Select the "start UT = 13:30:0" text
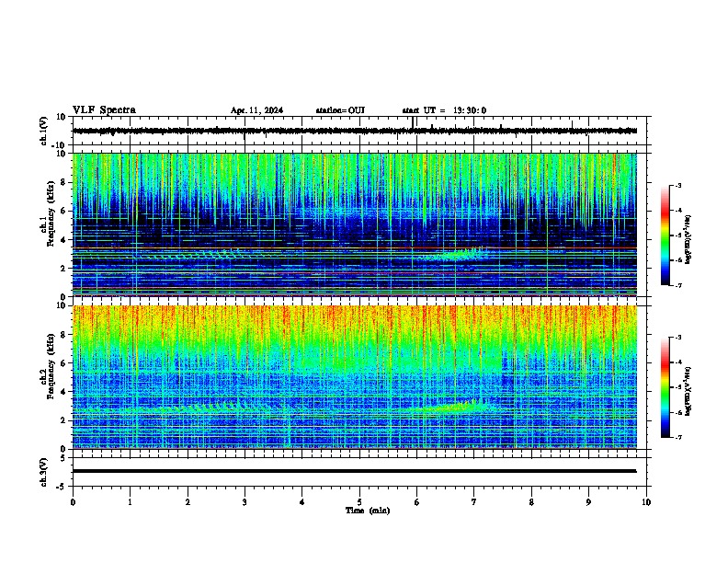Screen dimensions: 728x563 [444, 110]
